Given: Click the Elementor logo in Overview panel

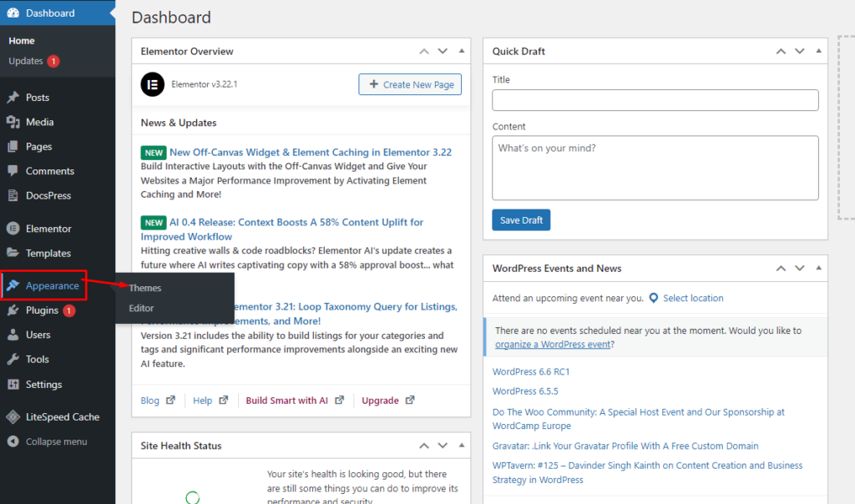Looking at the screenshot, I should coord(153,84).
